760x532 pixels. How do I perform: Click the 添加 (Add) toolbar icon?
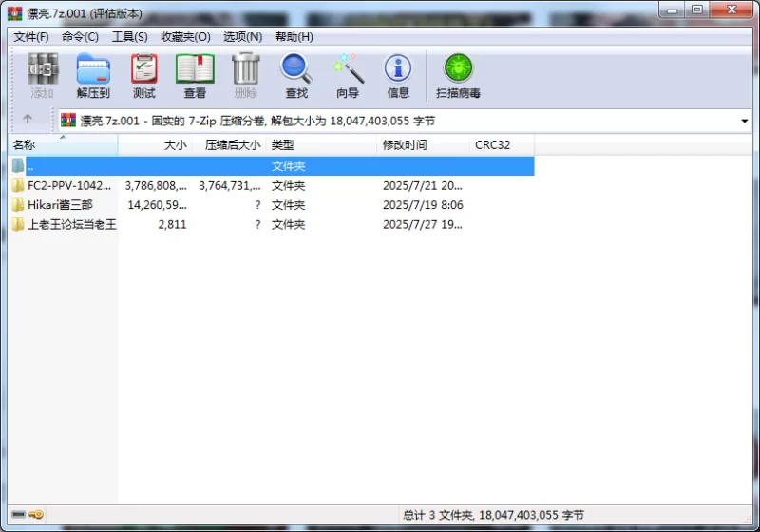42,68
